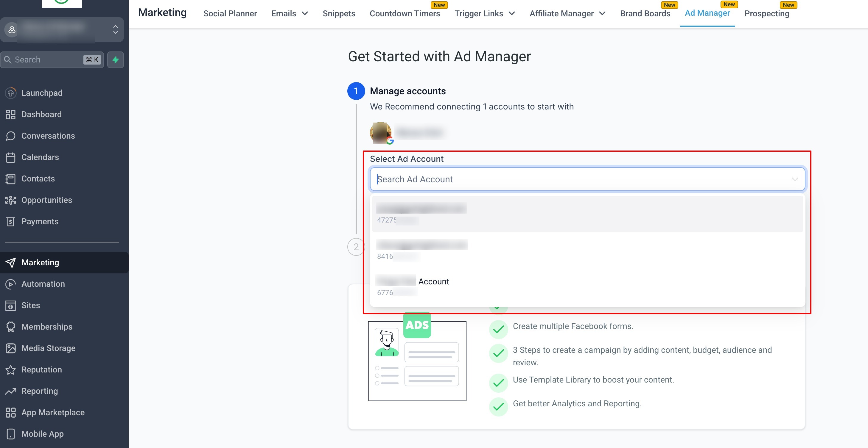Select the ad account starting with 47275
868x448 pixels.
click(587, 214)
